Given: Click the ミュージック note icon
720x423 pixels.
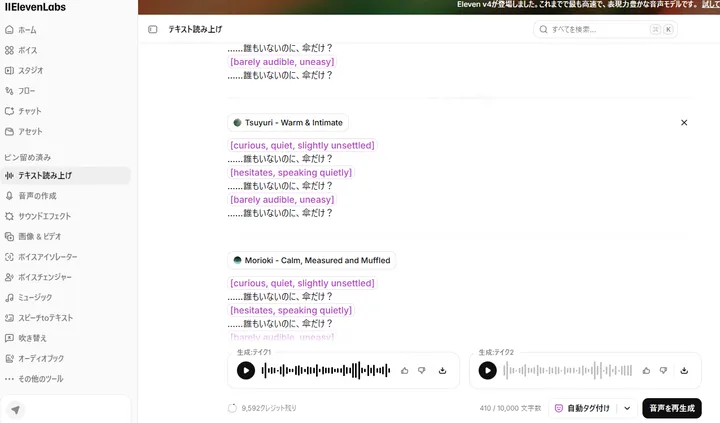Looking at the screenshot, I should [x=9, y=297].
